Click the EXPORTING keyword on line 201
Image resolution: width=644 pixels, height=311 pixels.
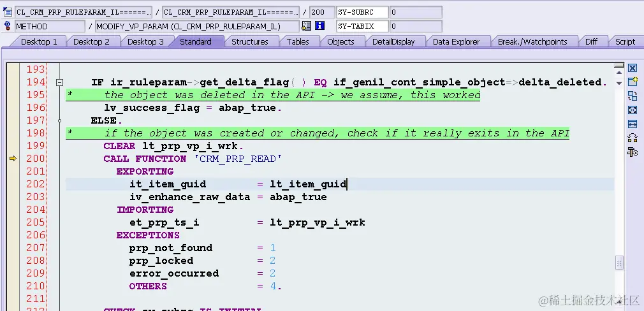(x=145, y=171)
